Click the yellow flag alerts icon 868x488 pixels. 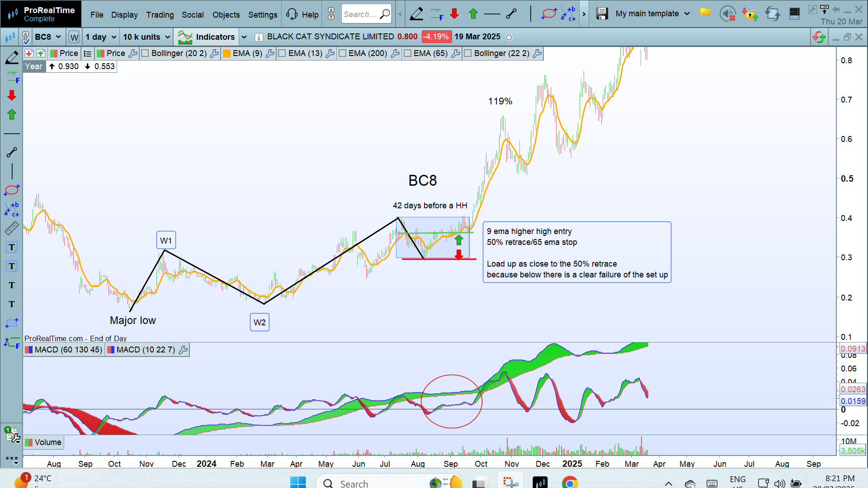pyautogui.click(x=705, y=14)
